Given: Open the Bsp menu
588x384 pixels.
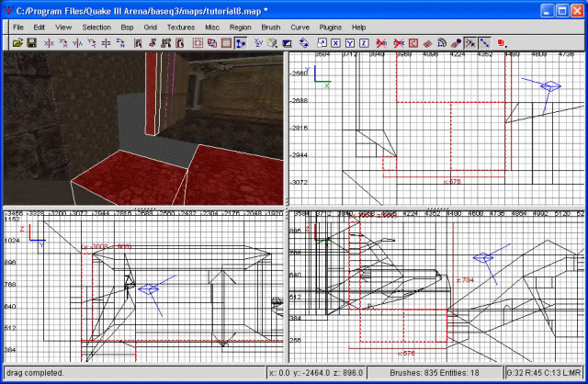Looking at the screenshot, I should pos(127,28).
